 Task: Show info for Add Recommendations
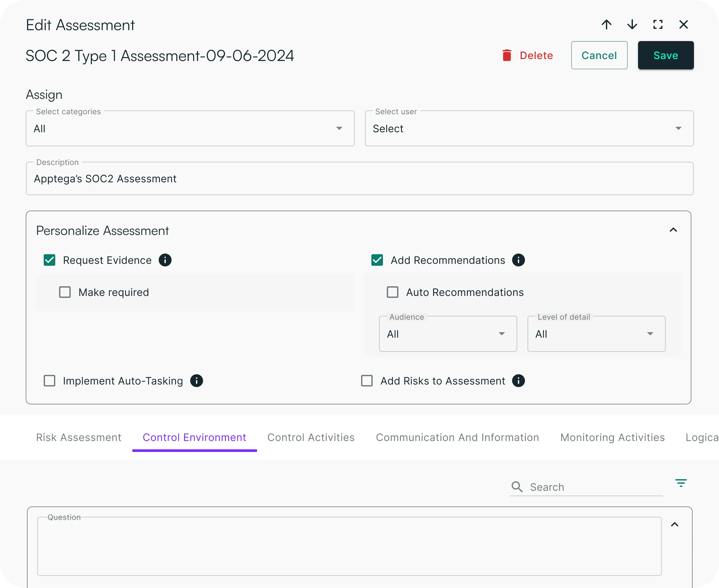pyautogui.click(x=518, y=260)
